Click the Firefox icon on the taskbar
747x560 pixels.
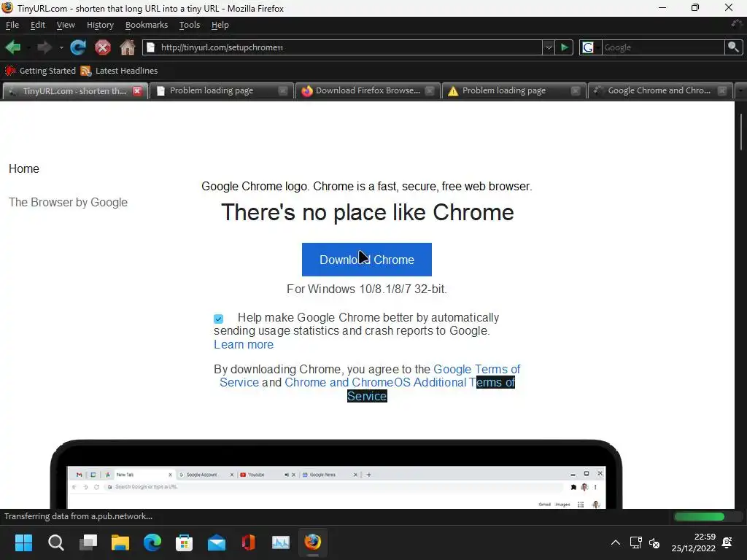(x=312, y=542)
